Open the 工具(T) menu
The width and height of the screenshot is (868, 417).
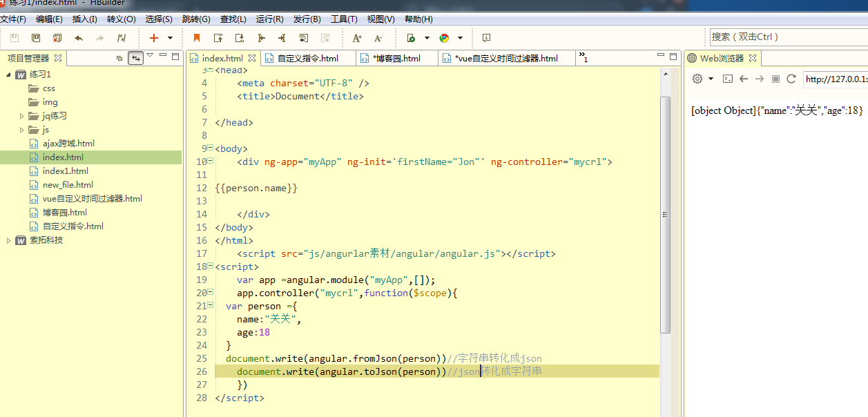(344, 19)
